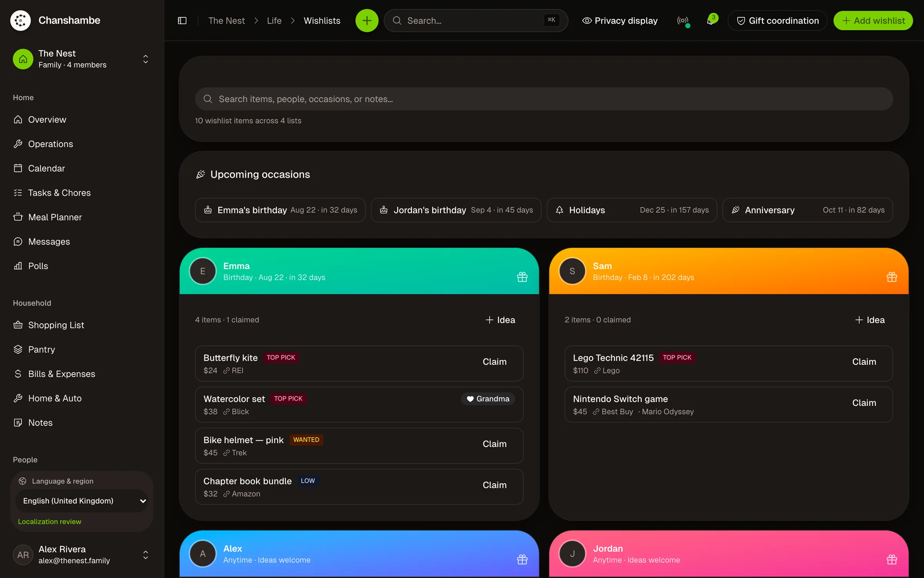Open notifications bell with badge 3
Screen dimensions: 924x578
click(x=711, y=20)
